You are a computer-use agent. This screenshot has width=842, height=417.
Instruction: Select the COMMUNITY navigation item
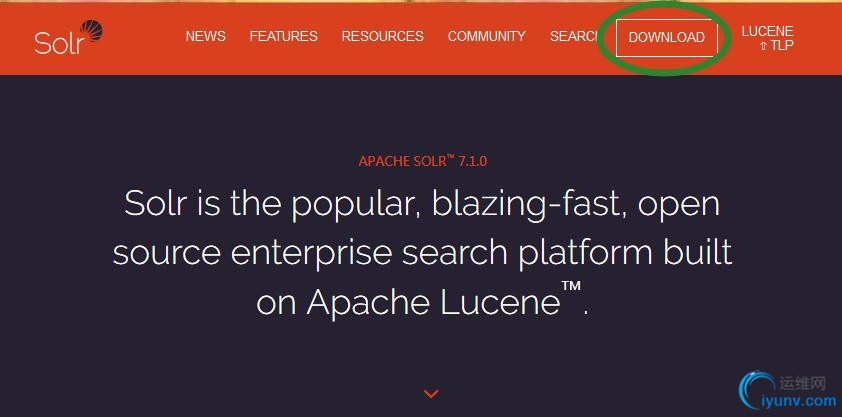[x=487, y=36]
